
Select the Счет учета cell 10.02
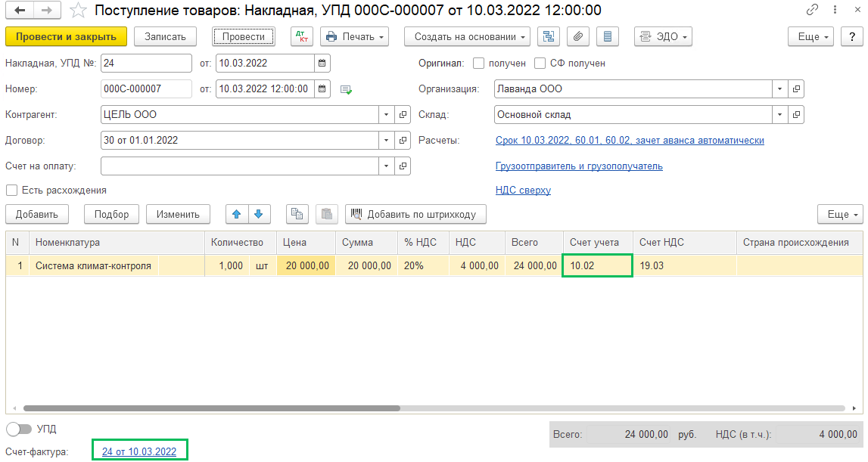[x=597, y=265]
